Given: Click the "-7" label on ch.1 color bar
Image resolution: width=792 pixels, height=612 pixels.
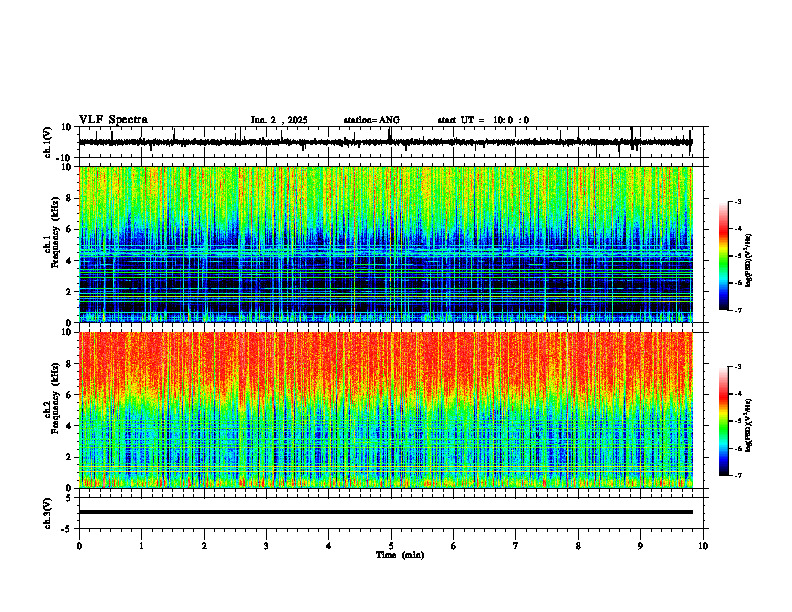Looking at the screenshot, I should coord(738,310).
